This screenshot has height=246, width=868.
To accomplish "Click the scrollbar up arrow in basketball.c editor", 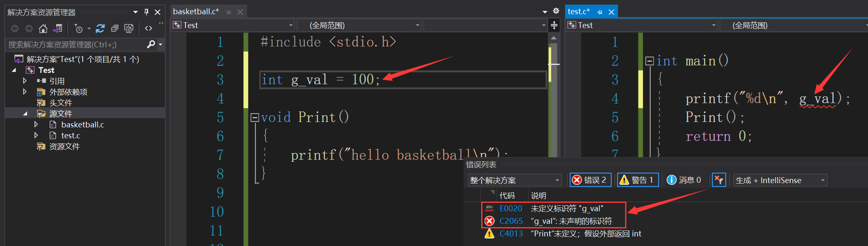I will (554, 38).
